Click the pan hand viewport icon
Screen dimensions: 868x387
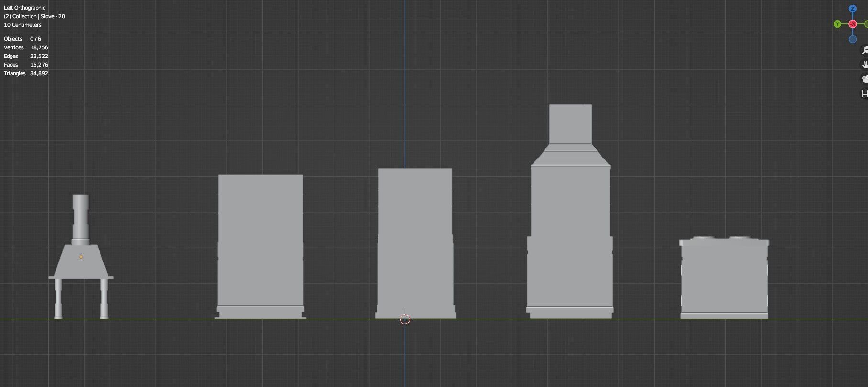pos(865,64)
